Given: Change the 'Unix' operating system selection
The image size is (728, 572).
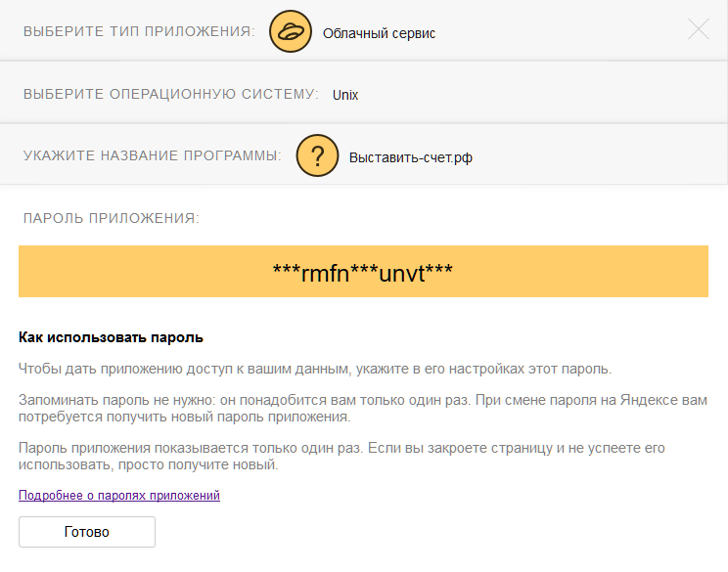Looking at the screenshot, I should tap(345, 95).
